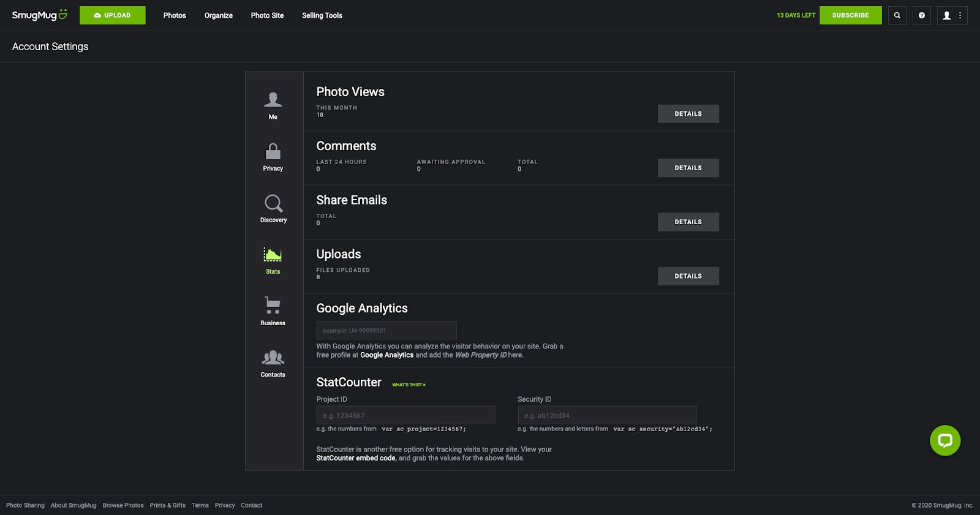
Task: Open the Photos menu
Action: pos(175,15)
